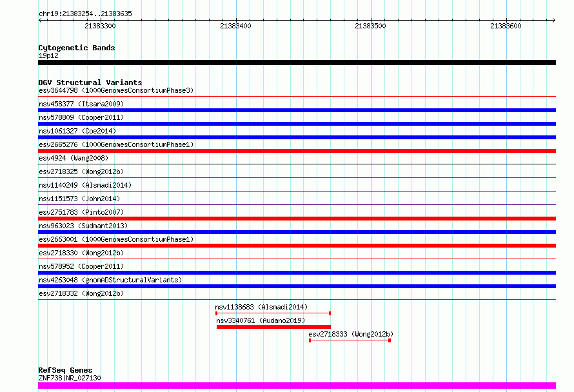574x392 pixels.
Task: Click the 19p12 band label
Action: point(48,55)
